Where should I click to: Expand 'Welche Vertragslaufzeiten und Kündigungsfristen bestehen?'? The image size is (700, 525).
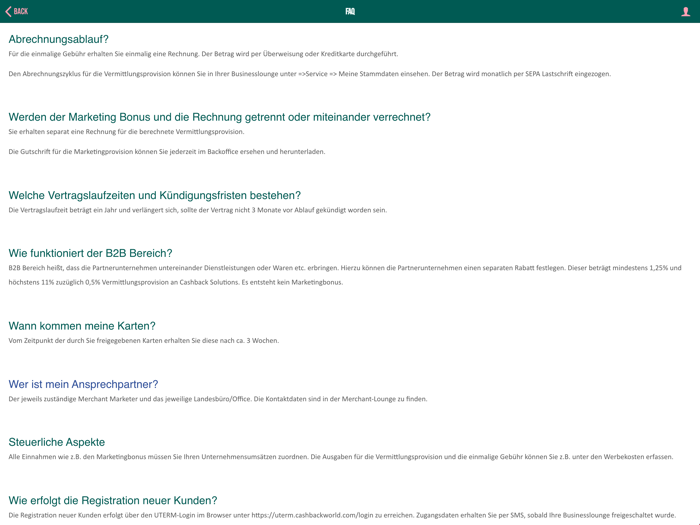(154, 195)
